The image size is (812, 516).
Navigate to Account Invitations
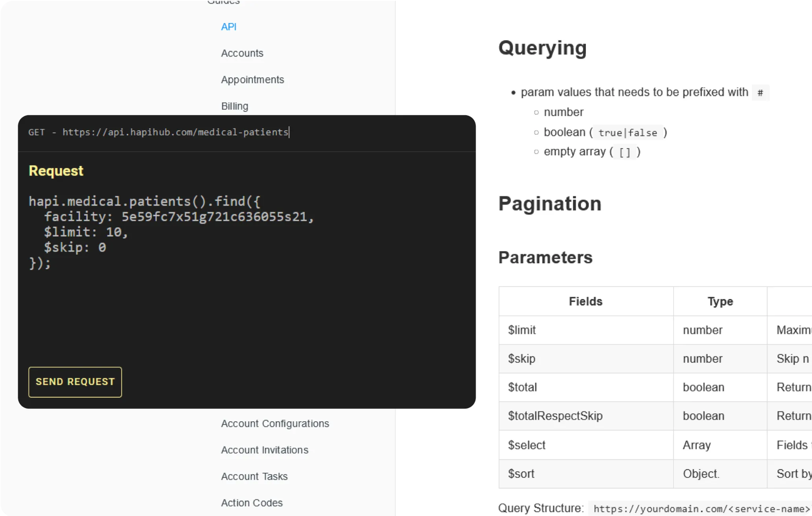pos(264,450)
